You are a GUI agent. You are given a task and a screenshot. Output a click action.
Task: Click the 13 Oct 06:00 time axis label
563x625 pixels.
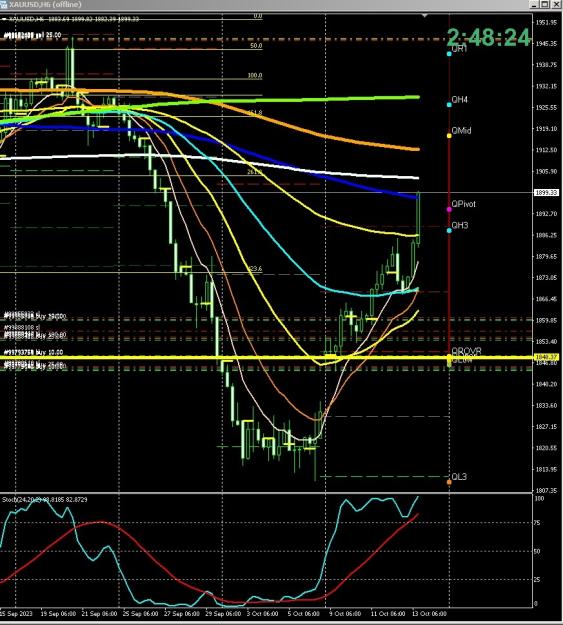coord(429,614)
